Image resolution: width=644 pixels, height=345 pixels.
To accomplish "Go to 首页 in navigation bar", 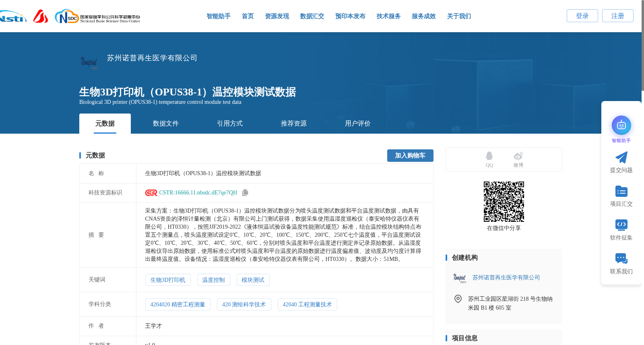I will click(x=248, y=16).
